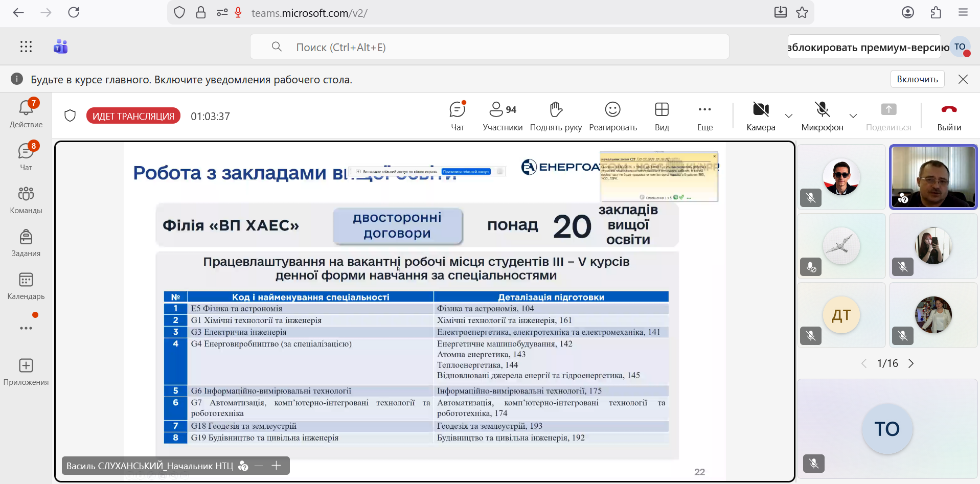Open the Календарь in left sidebar
980x484 pixels.
(x=26, y=286)
